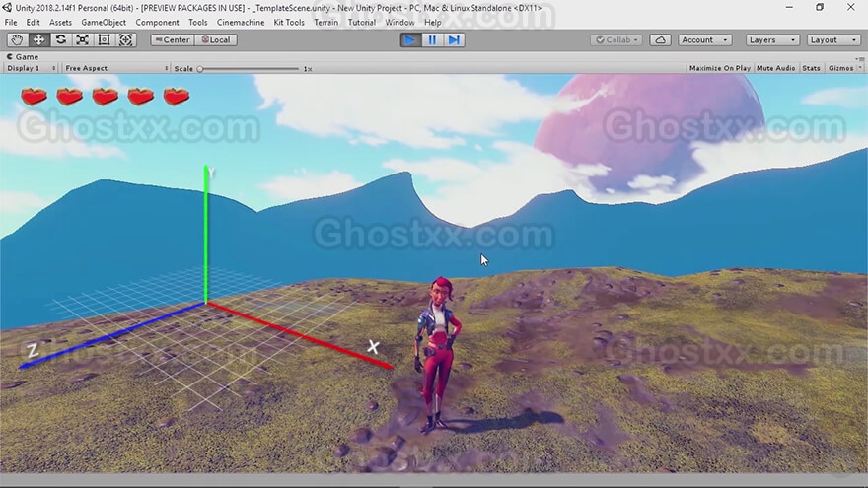Click the first heart health icon

pyautogui.click(x=34, y=97)
